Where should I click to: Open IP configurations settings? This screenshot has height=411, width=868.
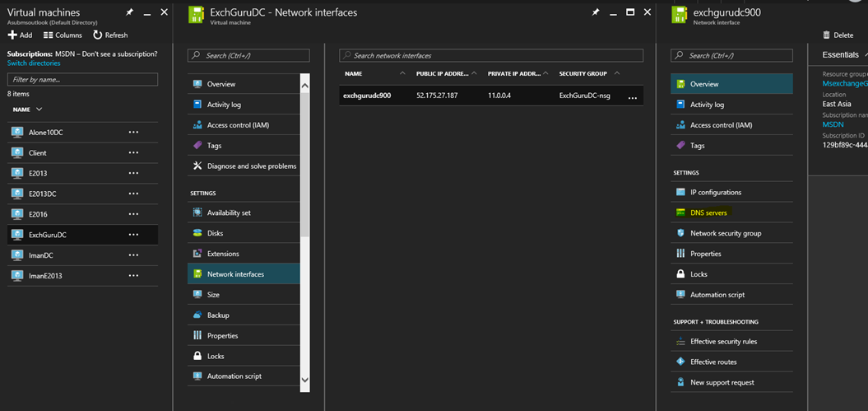(x=731, y=192)
